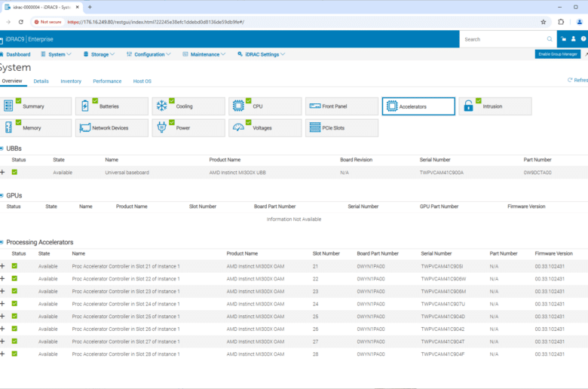Expand the Slot 27 accelerator row
Screen dimensions: 588x389
pyautogui.click(x=2, y=342)
